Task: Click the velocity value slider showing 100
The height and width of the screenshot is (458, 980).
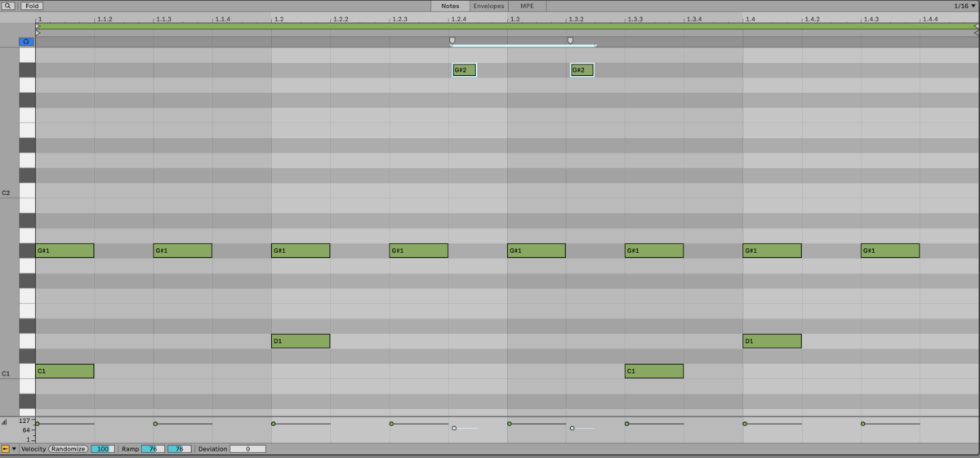Action: pos(103,449)
